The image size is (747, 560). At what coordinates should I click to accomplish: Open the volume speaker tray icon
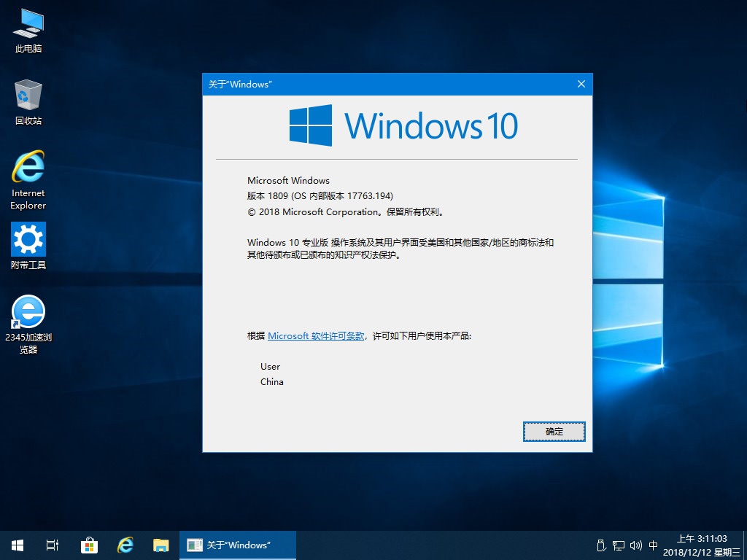coord(635,545)
